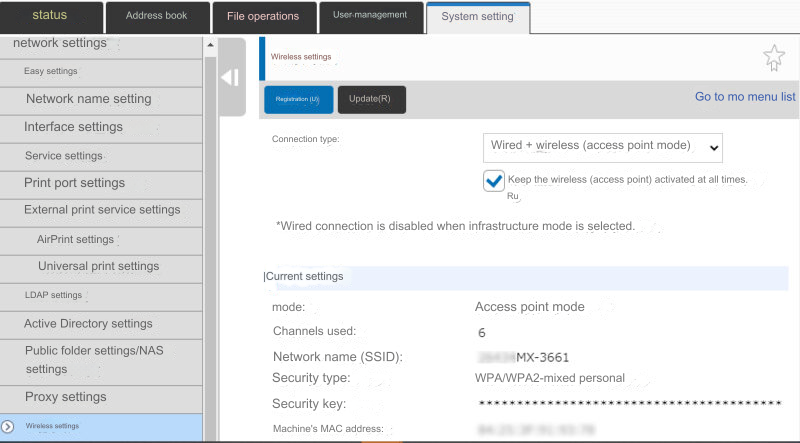Image resolution: width=800 pixels, height=443 pixels.
Task: Go to the File operations tab
Action: [263, 16]
